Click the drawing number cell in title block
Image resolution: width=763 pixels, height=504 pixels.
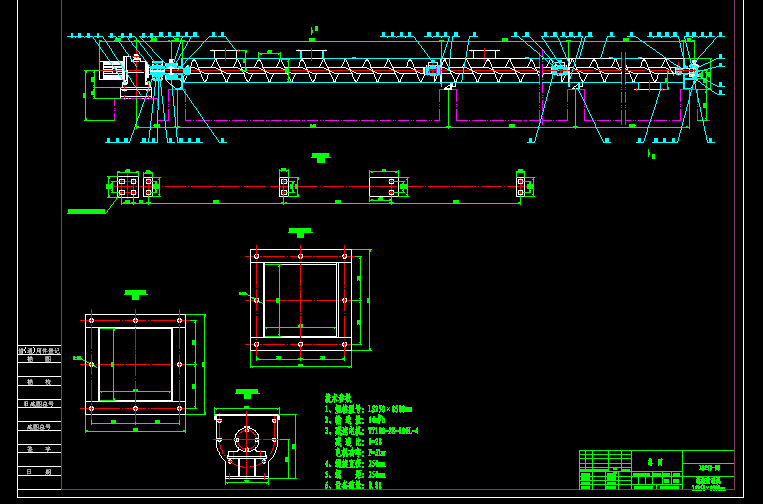709,468
